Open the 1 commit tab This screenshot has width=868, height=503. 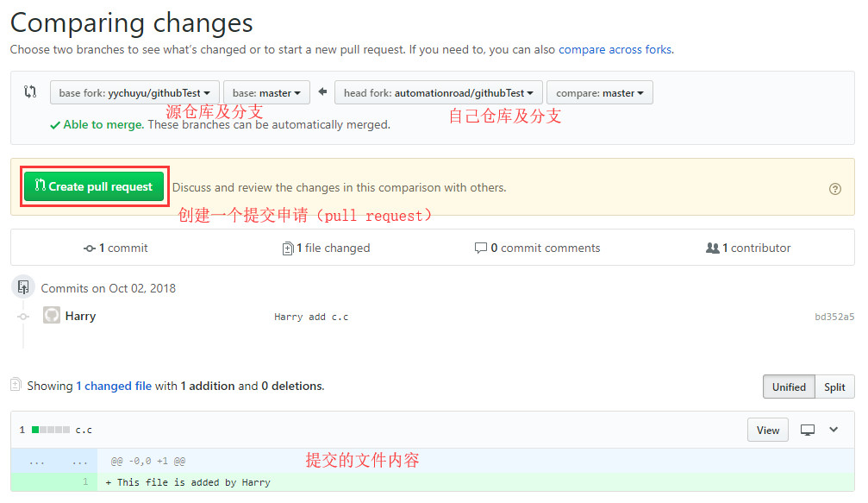coord(116,248)
